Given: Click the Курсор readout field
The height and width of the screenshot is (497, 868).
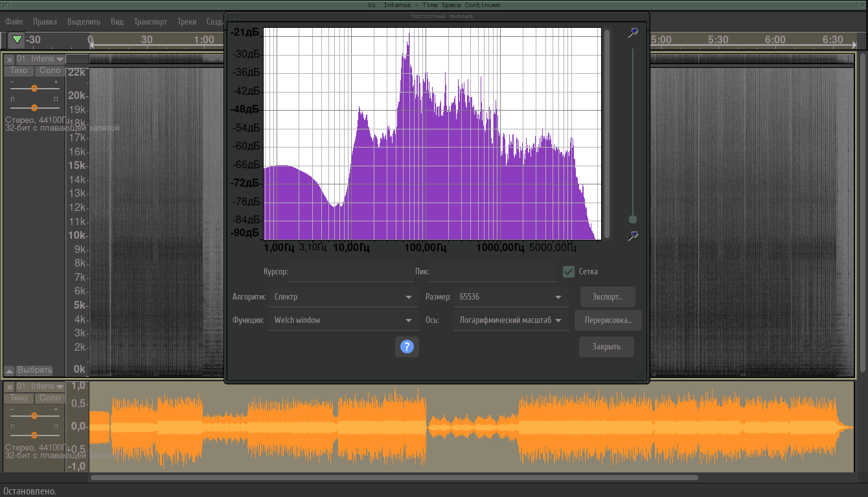Looking at the screenshot, I should (x=351, y=272).
